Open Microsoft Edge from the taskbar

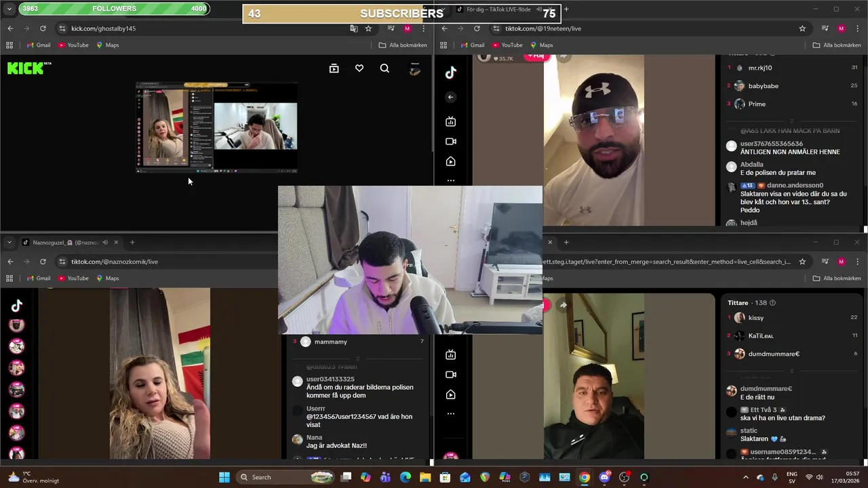[406, 477]
